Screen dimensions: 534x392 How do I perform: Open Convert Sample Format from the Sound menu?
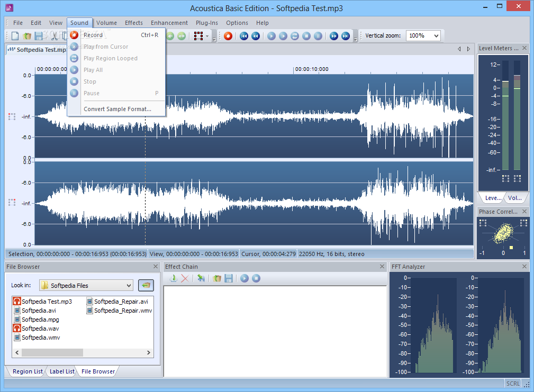pos(117,109)
